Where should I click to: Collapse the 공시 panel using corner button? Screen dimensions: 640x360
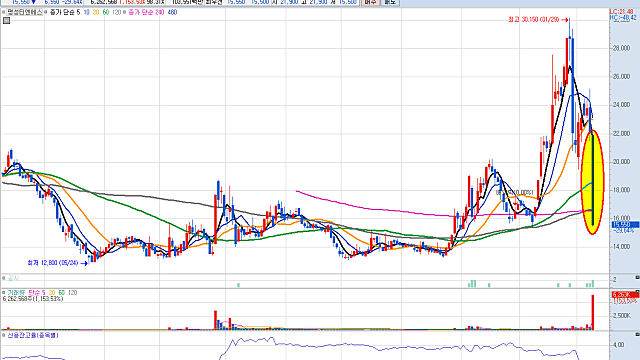637,278
